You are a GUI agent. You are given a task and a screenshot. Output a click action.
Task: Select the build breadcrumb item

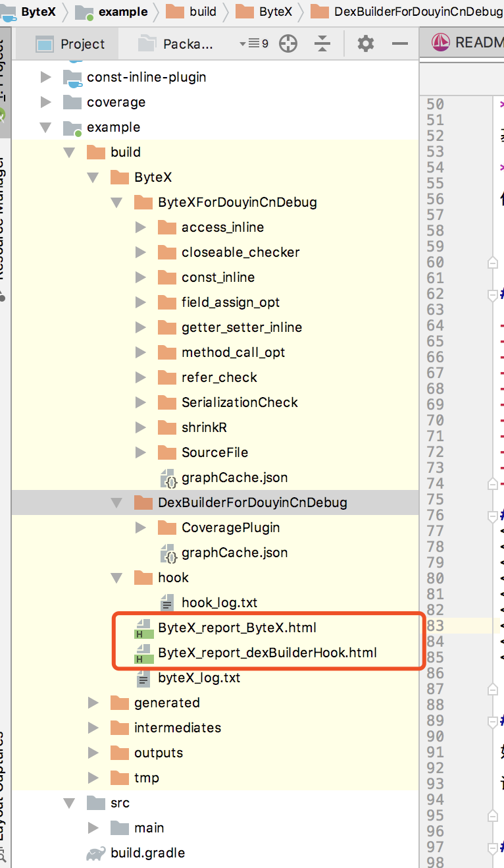point(191,12)
